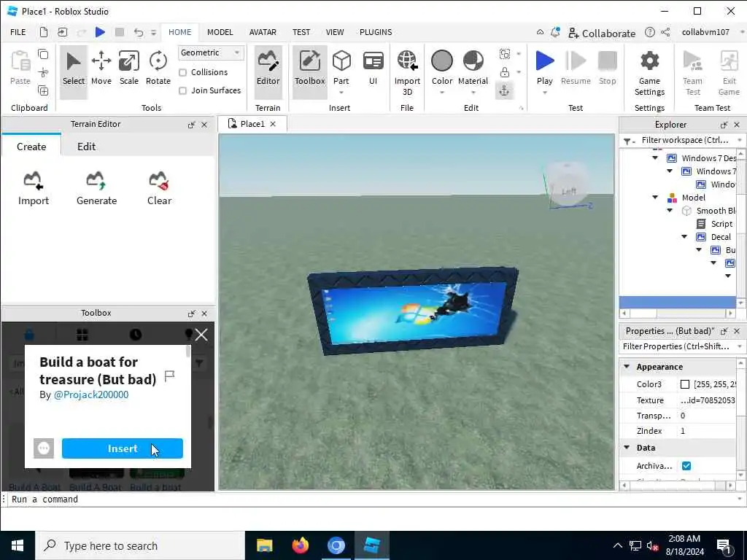The image size is (747, 560).
Task: Start Play test in ribbon
Action: (x=544, y=68)
